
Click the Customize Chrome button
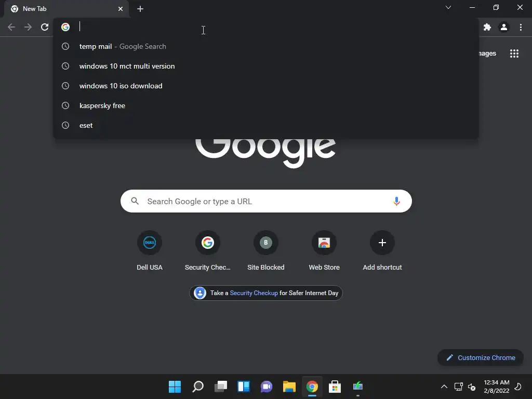[x=481, y=357]
